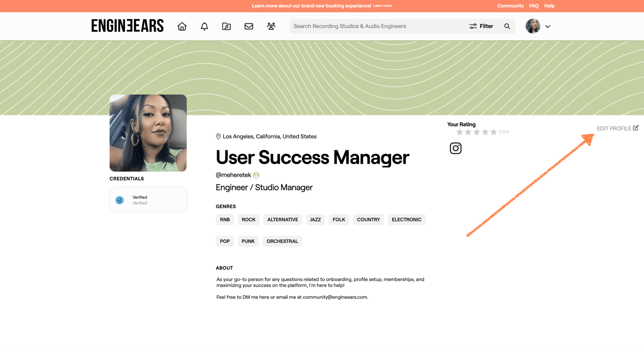Screen dimensions: 644x348
Task: Open the Help menu item
Action: pos(549,6)
